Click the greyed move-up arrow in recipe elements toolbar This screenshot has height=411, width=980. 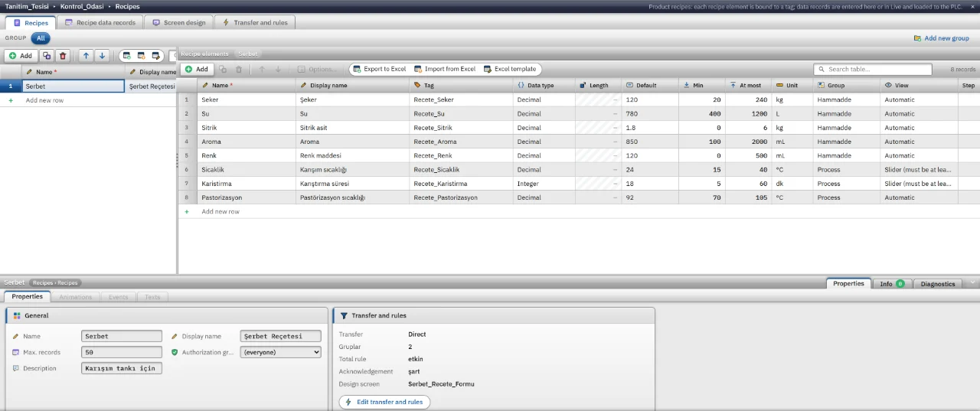coord(261,69)
